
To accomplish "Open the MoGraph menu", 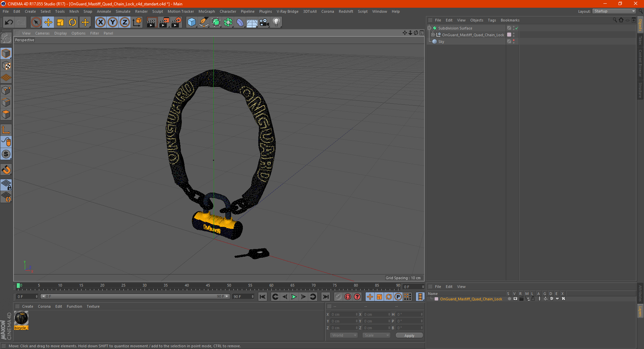I will point(207,11).
